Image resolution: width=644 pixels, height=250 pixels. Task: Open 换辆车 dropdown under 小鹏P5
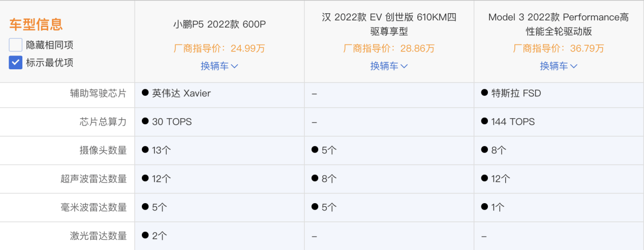(x=219, y=66)
